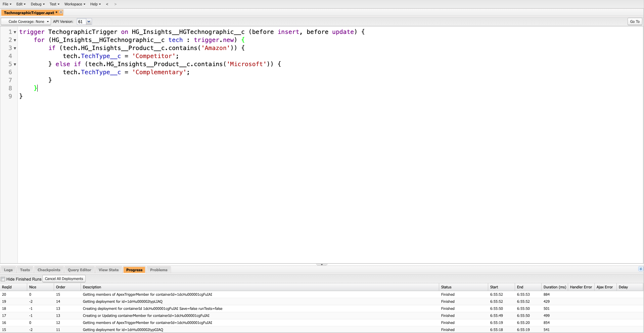Switch to the View State tab
Image resolution: width=644 pixels, height=333 pixels.
[108, 270]
